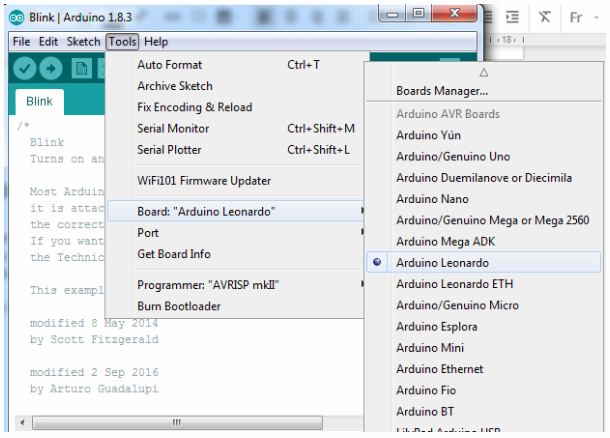Expand the Board submenu arrow
The height and width of the screenshot is (438, 610).
[x=362, y=210]
